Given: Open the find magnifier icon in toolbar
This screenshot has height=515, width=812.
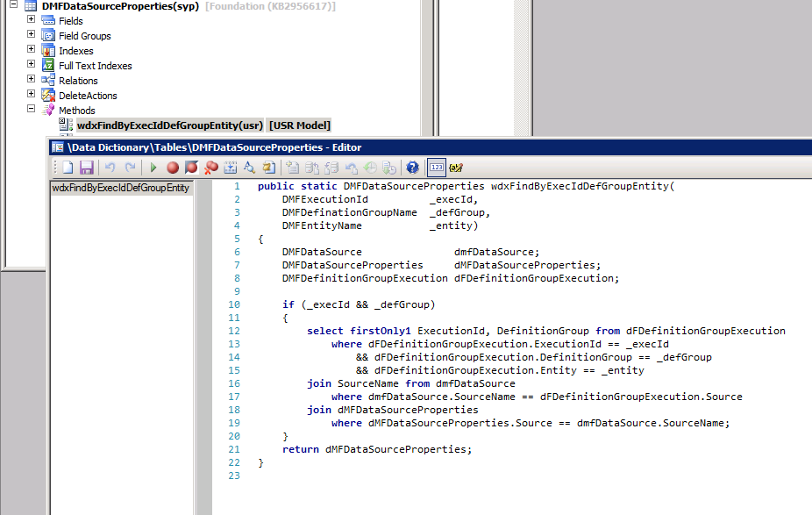Looking at the screenshot, I should (x=249, y=168).
